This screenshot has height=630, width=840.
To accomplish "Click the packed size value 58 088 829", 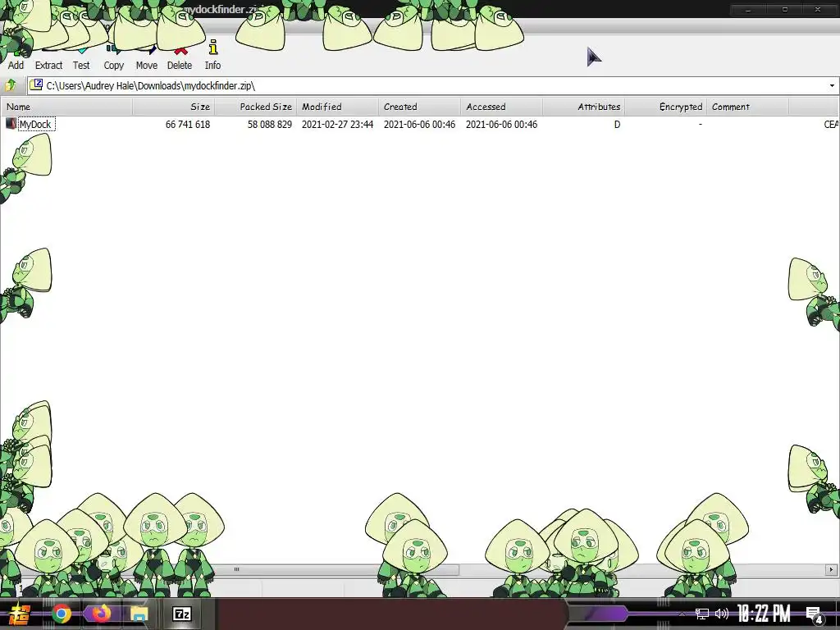I will [x=269, y=125].
